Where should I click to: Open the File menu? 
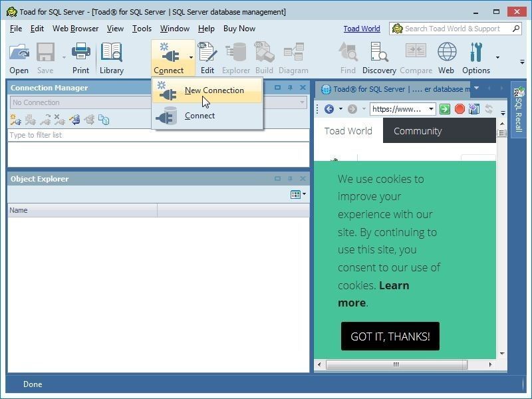(x=16, y=29)
